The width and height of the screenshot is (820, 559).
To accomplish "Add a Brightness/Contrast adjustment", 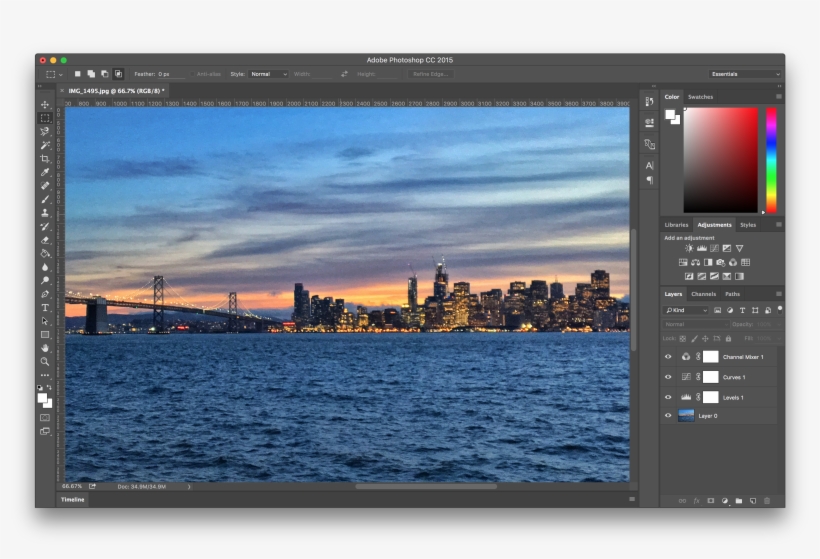I will [688, 248].
